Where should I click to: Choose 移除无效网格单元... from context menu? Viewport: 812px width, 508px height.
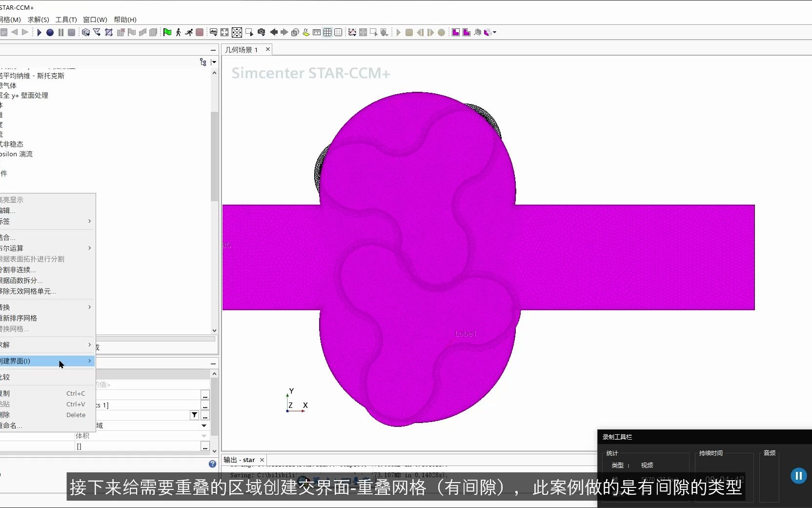pos(47,291)
